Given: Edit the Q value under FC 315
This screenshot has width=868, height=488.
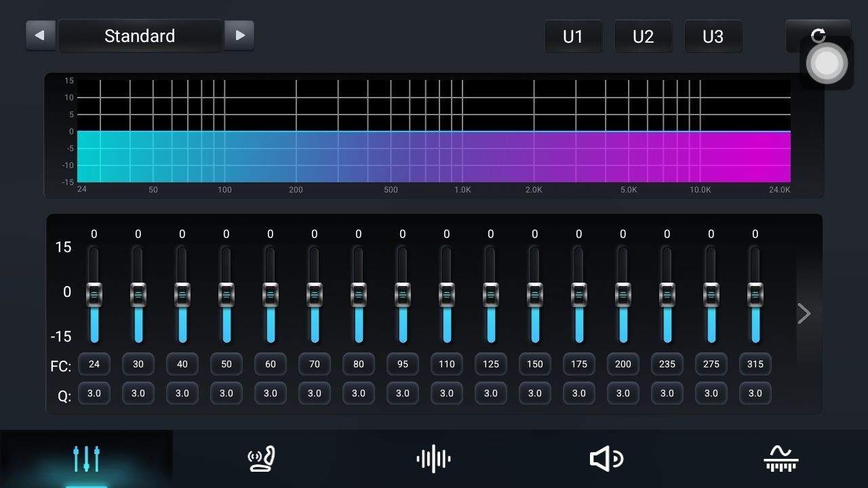Looking at the screenshot, I should click(755, 393).
